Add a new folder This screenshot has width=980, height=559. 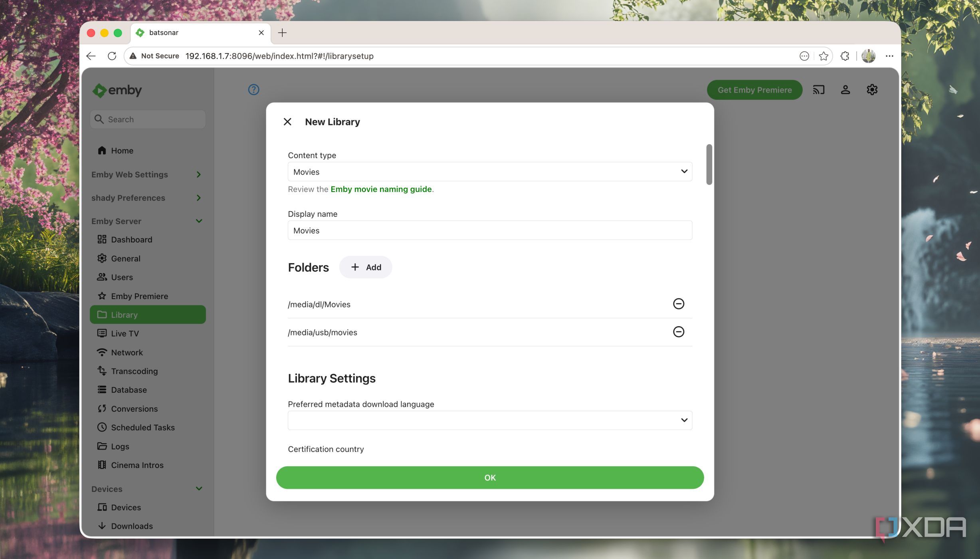tap(366, 267)
